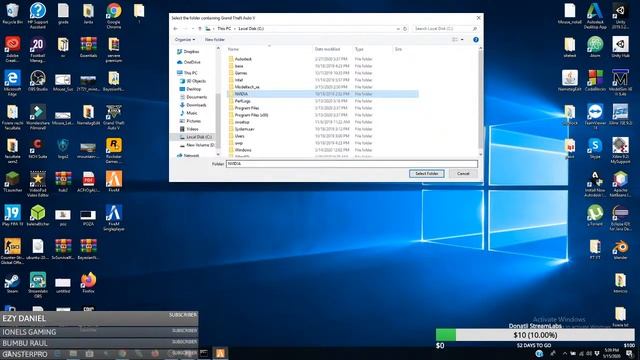Launch Skype desktop shortcut
The height and width of the screenshot is (360, 640).
click(595, 148)
